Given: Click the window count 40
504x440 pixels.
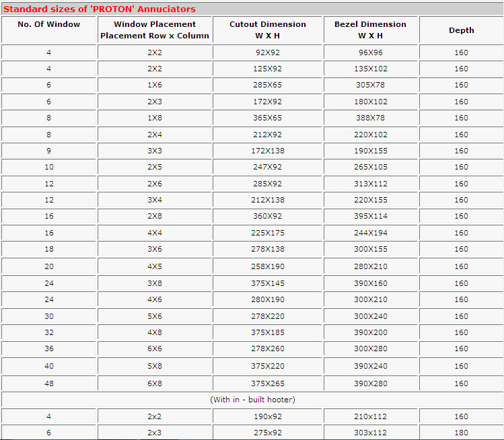Looking at the screenshot, I should point(49,366).
